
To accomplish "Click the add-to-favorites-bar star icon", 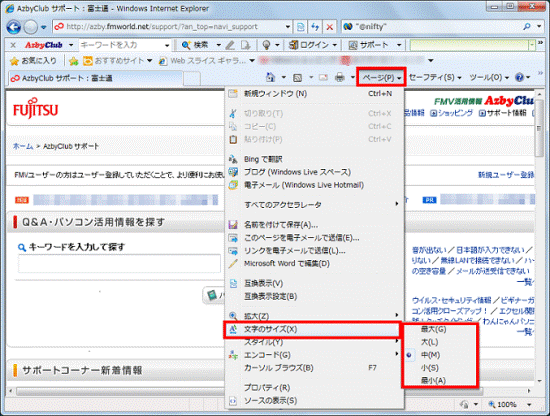I will (73, 61).
